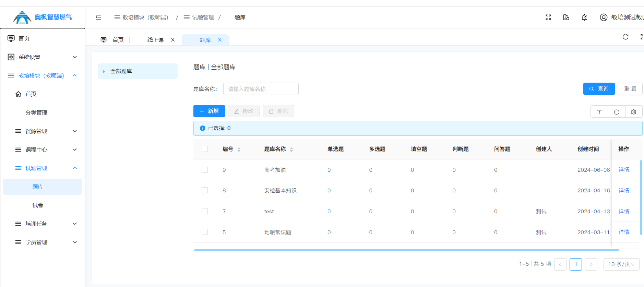Click the vertical table scrollbar
Image resolution: width=644 pixels, height=287 pixels.
pyautogui.click(x=641, y=198)
